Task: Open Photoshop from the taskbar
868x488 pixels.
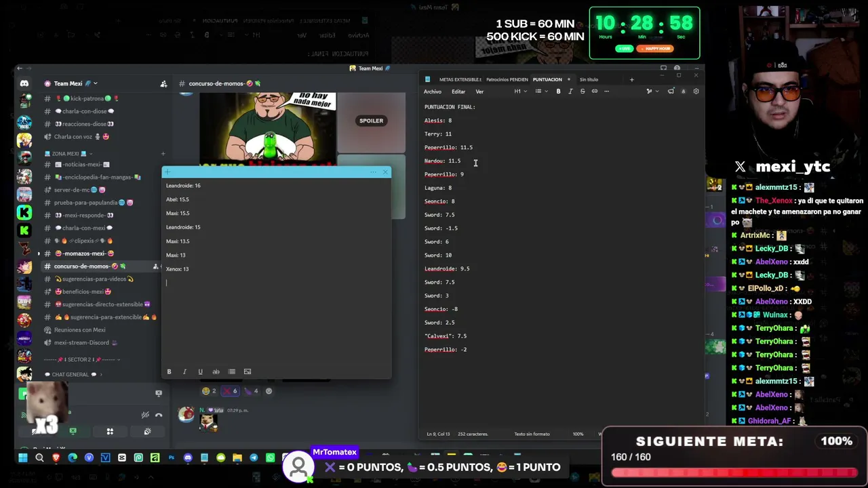Action: [x=171, y=457]
